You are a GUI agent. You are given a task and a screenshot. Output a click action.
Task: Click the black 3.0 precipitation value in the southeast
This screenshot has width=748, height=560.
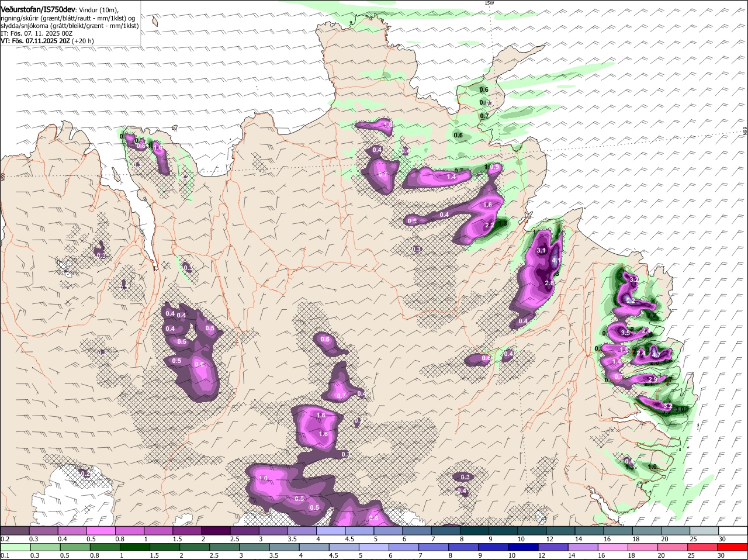(680, 409)
